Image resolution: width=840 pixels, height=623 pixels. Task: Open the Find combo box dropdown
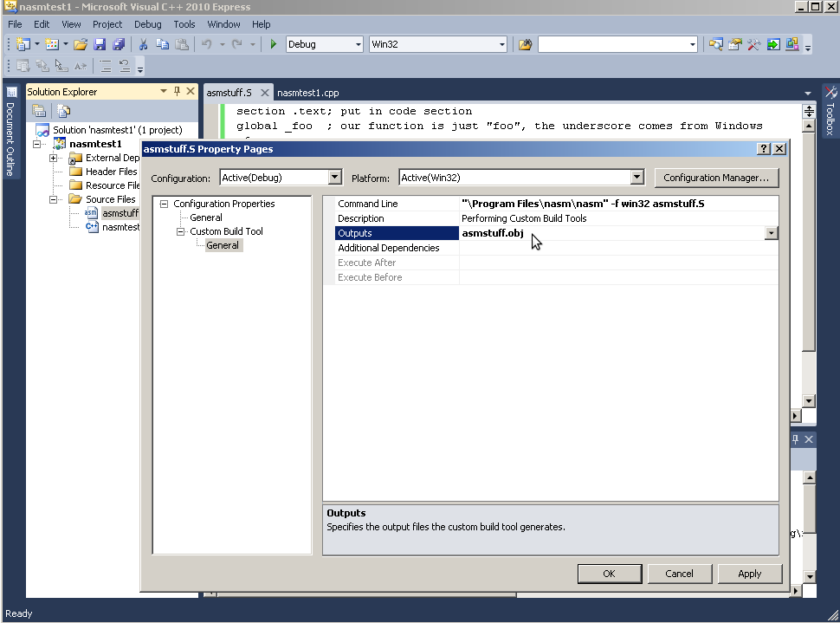tap(692, 44)
